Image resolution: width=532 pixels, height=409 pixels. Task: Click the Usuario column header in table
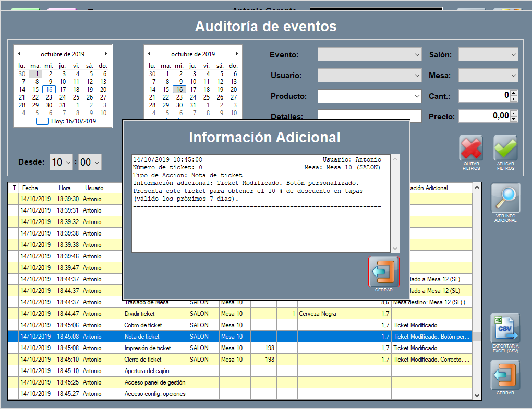(102, 188)
